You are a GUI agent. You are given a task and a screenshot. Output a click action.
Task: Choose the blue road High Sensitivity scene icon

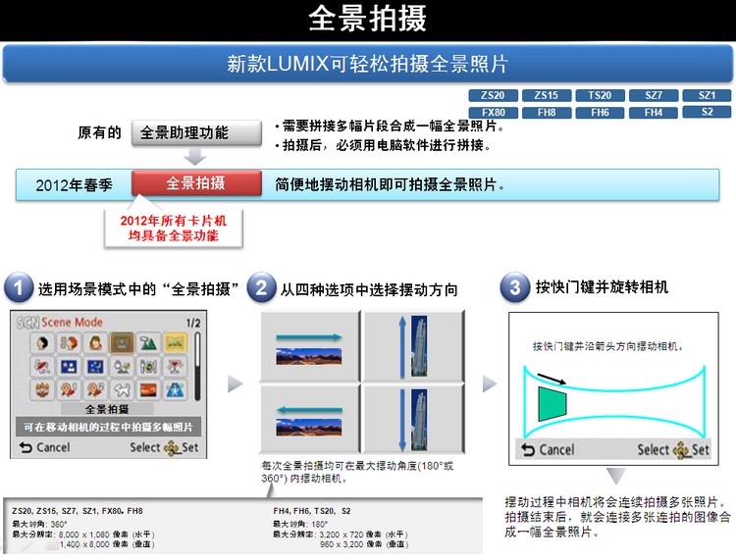coord(175,389)
